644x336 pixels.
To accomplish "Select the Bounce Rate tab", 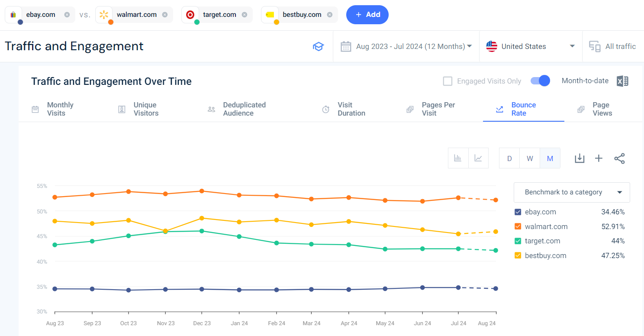I will click(524, 109).
